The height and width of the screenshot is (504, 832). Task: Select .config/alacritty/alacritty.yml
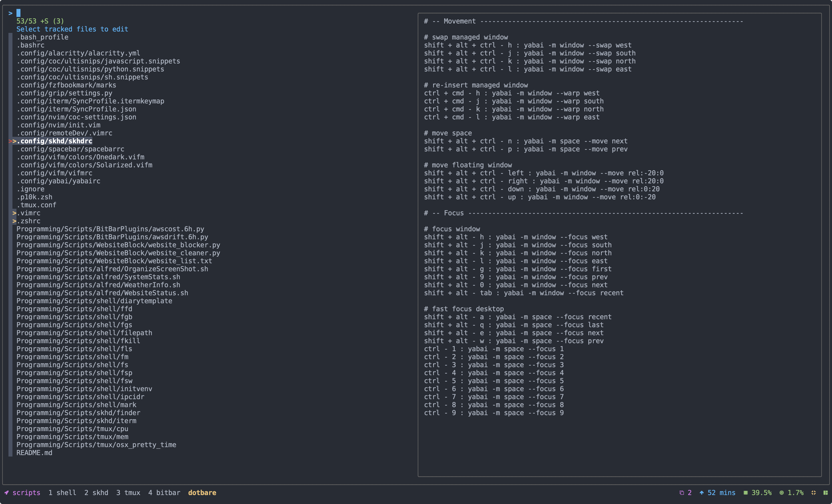[x=78, y=53]
